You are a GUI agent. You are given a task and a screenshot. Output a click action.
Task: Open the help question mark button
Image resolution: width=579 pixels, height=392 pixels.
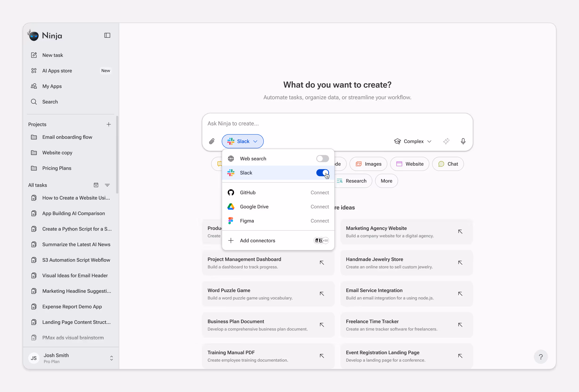click(x=540, y=357)
